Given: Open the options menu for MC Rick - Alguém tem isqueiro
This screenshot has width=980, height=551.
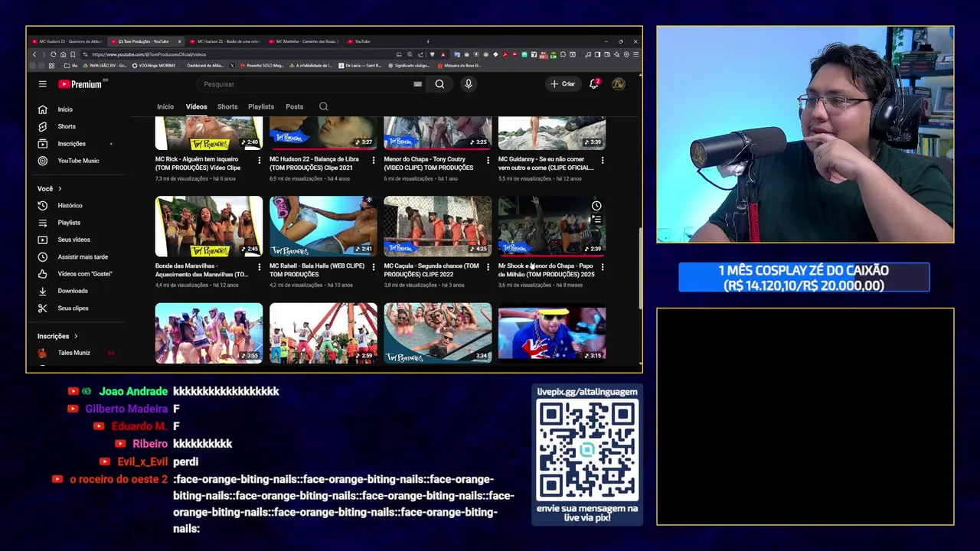Looking at the screenshot, I should [x=259, y=160].
